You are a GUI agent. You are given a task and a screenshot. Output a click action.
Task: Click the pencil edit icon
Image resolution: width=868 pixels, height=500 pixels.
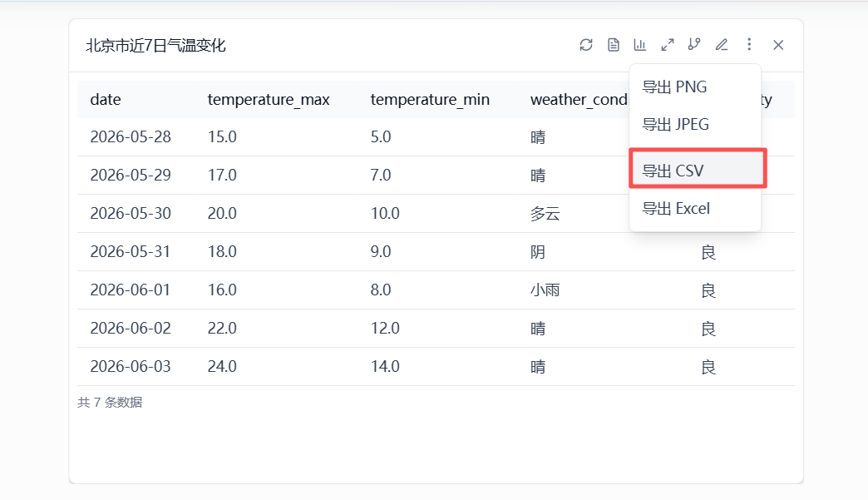[722, 45]
